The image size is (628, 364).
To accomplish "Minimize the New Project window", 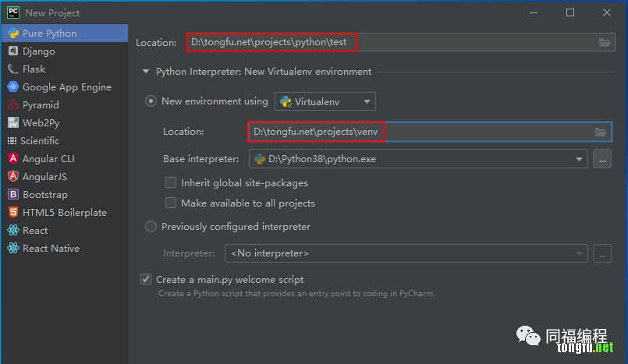I will (x=534, y=12).
